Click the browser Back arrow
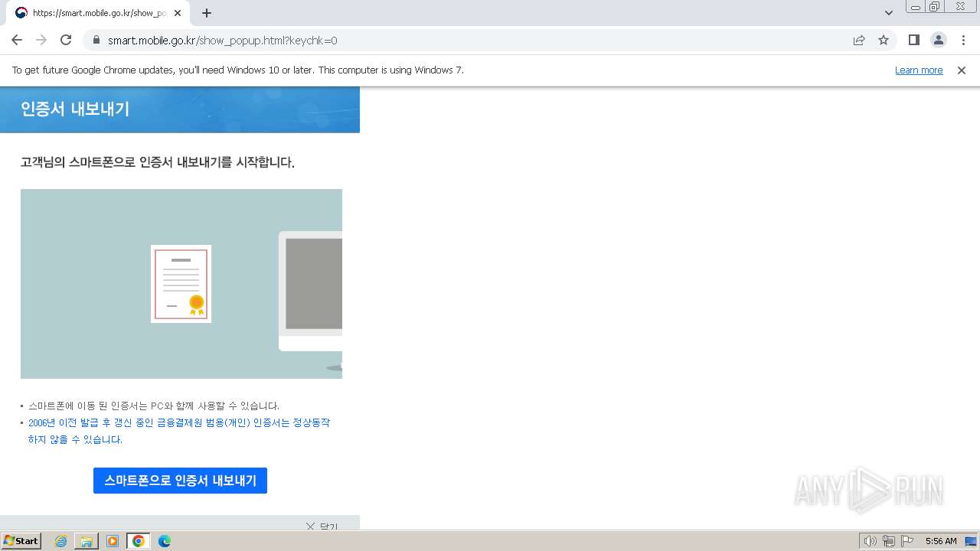980x551 pixels. 17,40
